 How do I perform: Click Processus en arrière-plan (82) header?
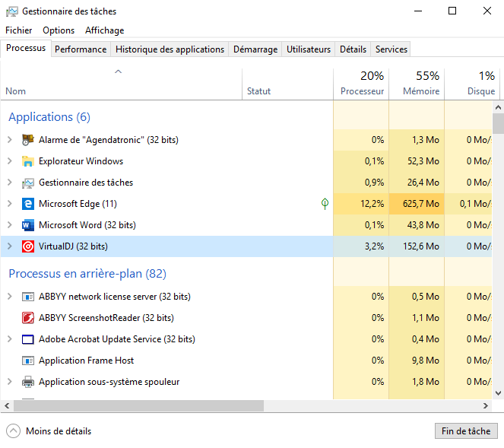[87, 274]
